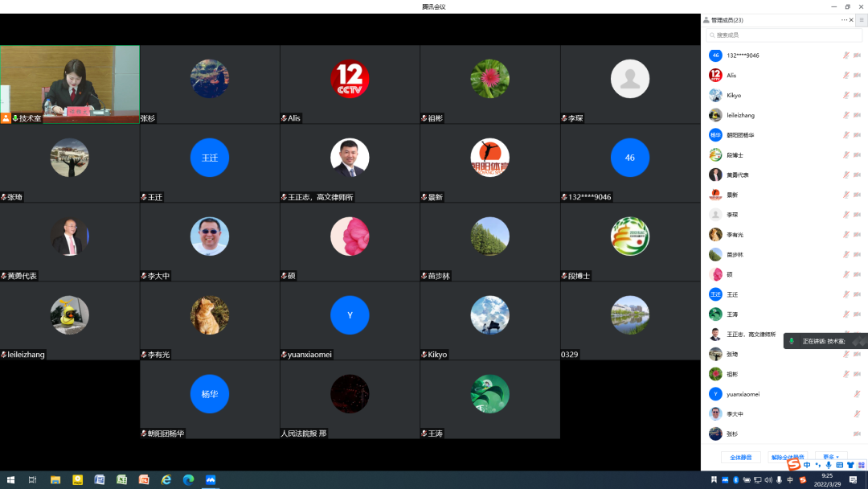Close the member management panel
Viewport: 868px width, 489px height.
click(x=851, y=20)
